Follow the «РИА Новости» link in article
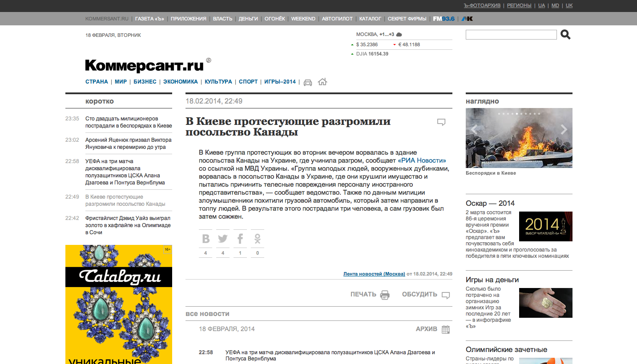Image resolution: width=637 pixels, height=364 pixels. (x=422, y=160)
